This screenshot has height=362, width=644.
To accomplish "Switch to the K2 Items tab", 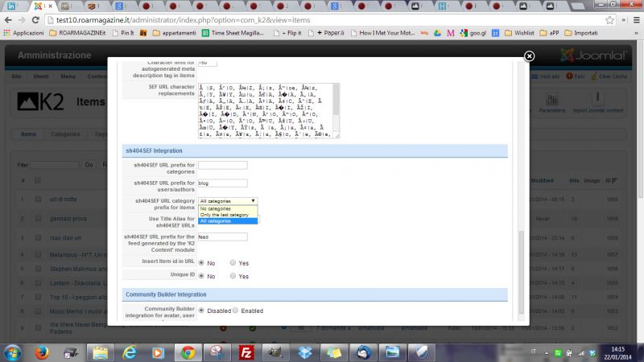I will click(x=28, y=134).
